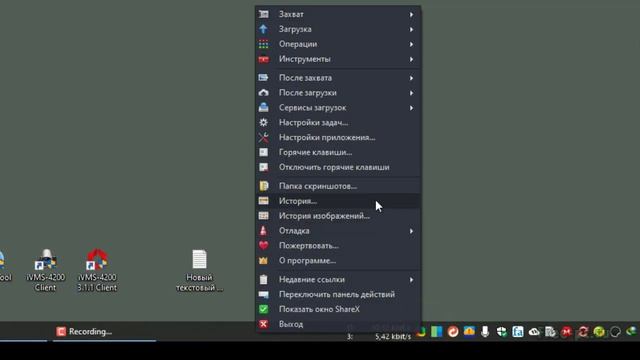
Task: Click the Windows Security shield tray icon
Action: pyautogui.click(x=502, y=332)
